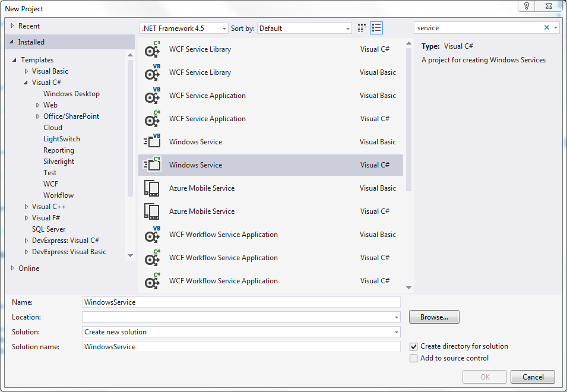Click the VB WCF Workflow Service Application icon
This screenshot has width=567, height=392.
click(152, 235)
